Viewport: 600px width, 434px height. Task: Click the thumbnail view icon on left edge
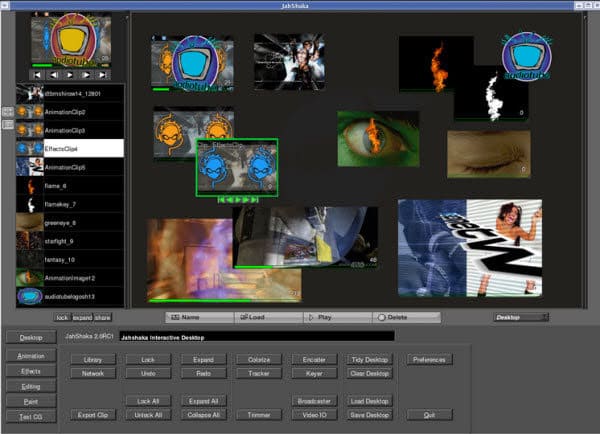coord(8,112)
